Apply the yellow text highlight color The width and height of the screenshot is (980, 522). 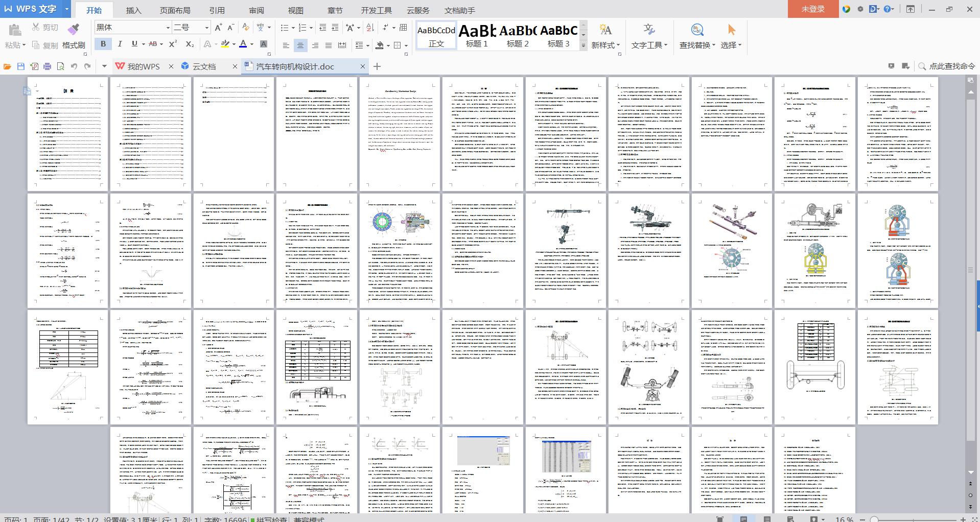coord(225,44)
